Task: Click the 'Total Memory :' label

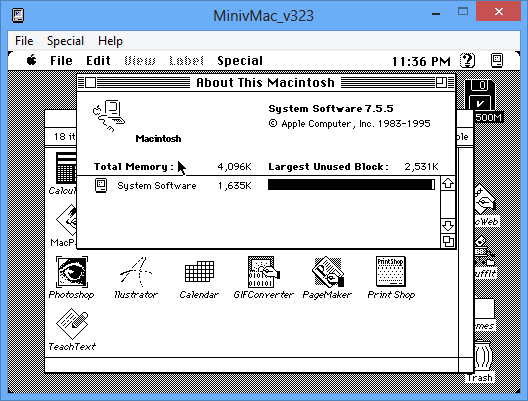Action: [134, 167]
